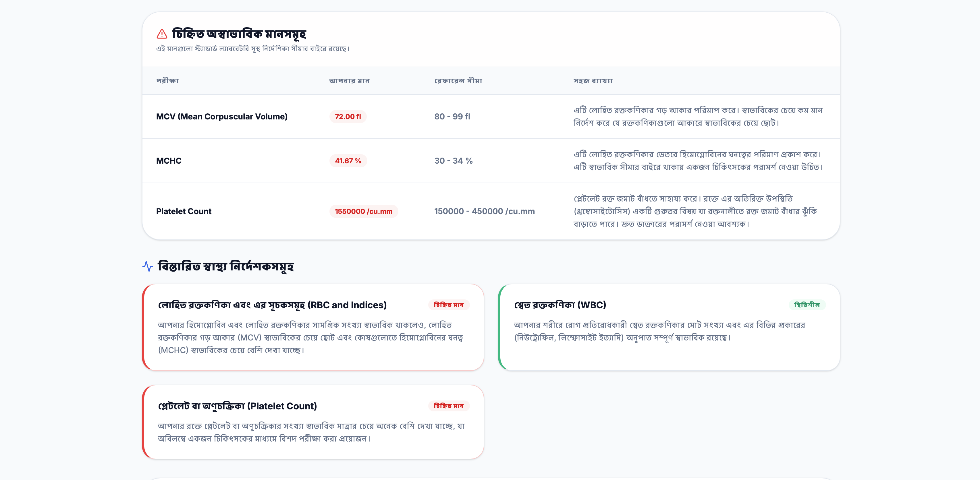This screenshot has height=480, width=980.
Task: Click the blue activity pulse icon
Action: [x=148, y=266]
